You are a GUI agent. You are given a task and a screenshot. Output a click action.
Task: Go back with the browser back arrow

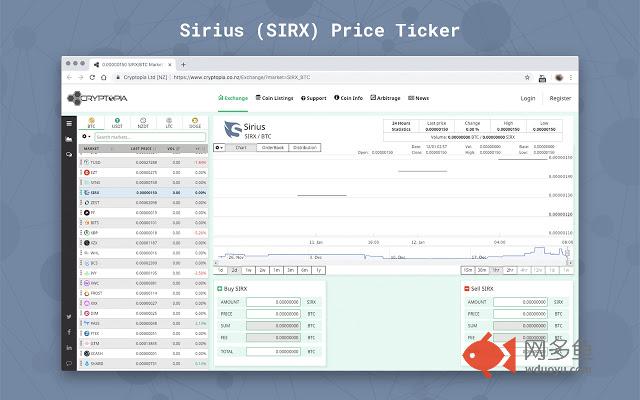69,77
